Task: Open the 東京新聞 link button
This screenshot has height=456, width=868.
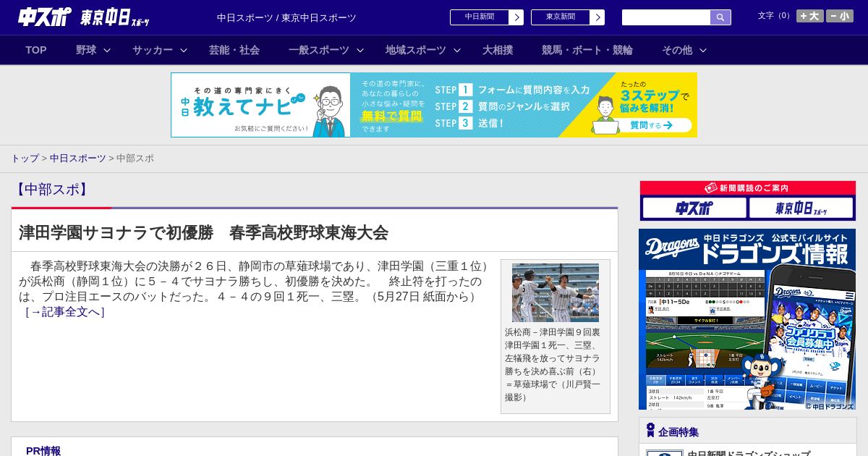Action: [561, 17]
